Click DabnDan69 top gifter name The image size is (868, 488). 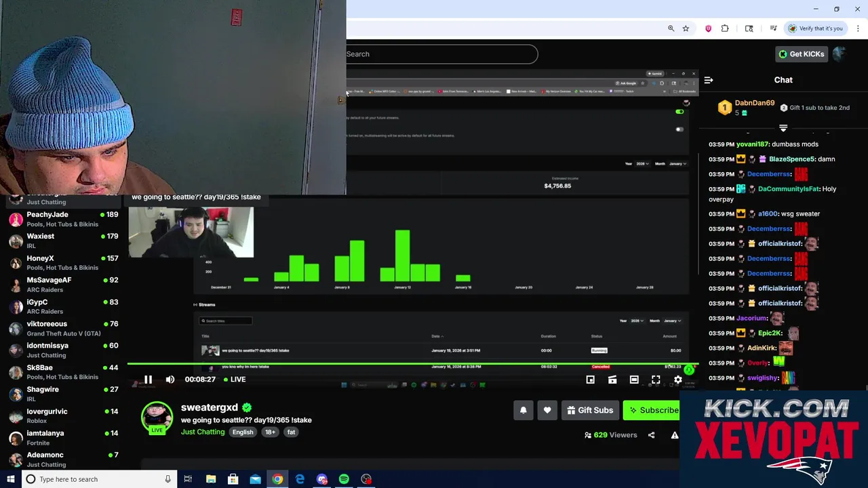coord(754,103)
